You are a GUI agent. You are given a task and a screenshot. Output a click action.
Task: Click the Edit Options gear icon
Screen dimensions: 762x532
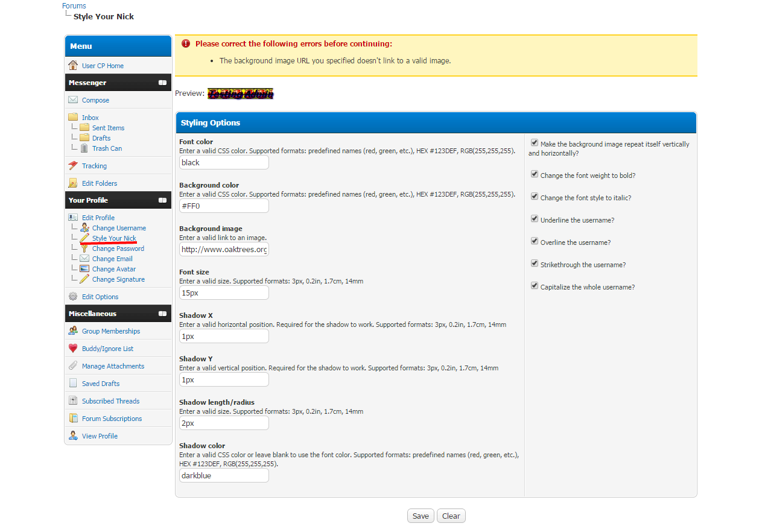(73, 297)
